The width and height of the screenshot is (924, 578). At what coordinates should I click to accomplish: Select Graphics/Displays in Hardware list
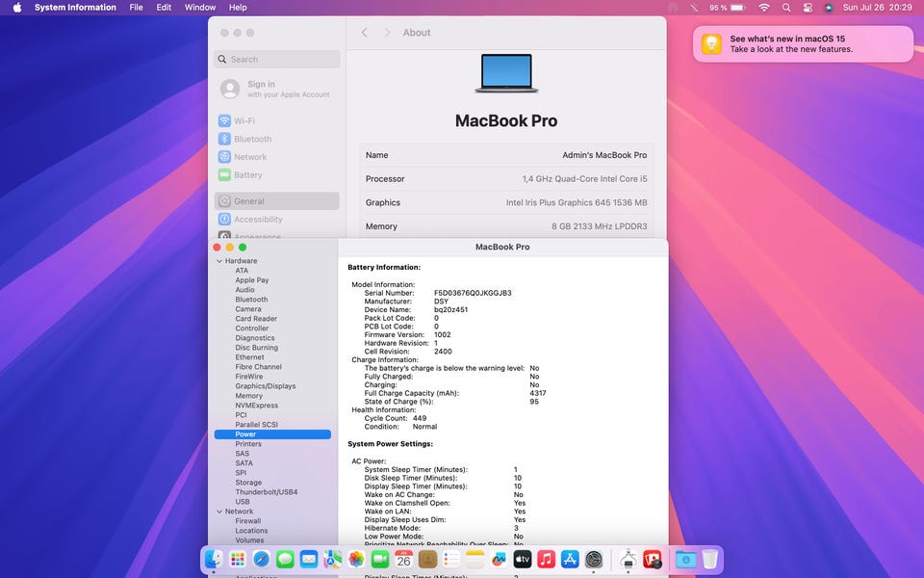(x=266, y=386)
